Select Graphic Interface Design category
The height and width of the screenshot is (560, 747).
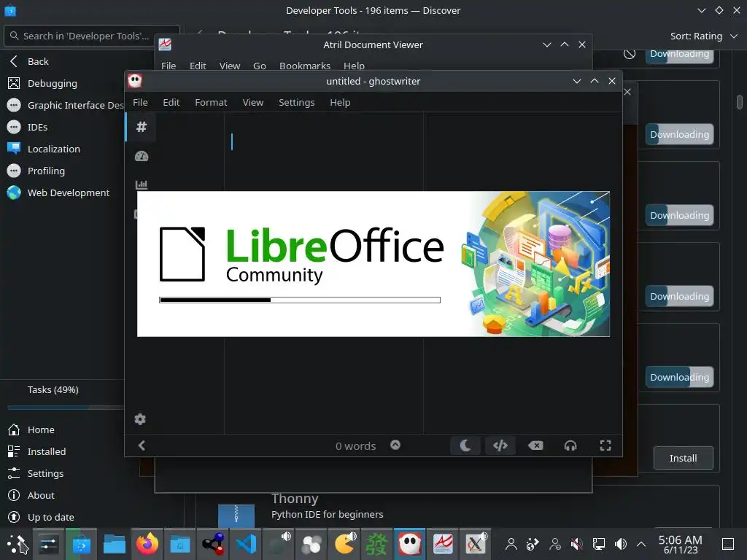point(62,105)
